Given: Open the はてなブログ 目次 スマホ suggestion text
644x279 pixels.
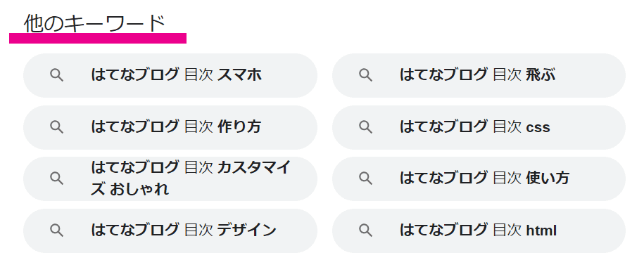Looking at the screenshot, I should point(176,75).
